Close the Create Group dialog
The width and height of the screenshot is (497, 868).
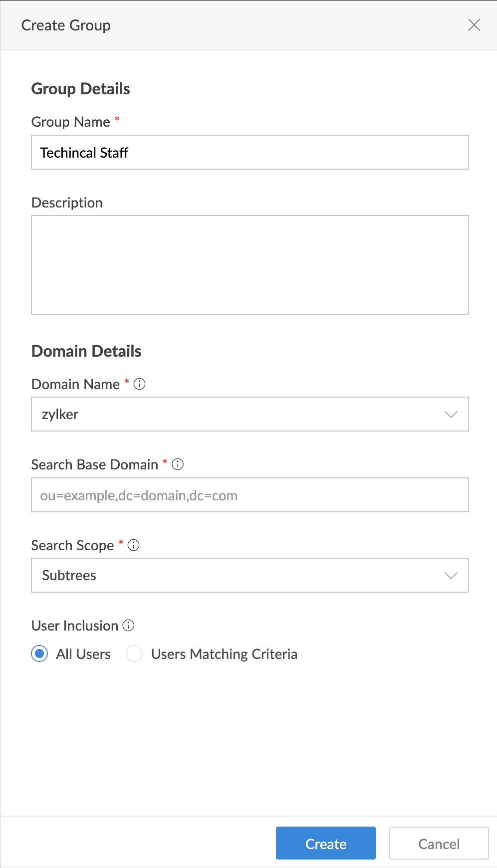point(474,25)
